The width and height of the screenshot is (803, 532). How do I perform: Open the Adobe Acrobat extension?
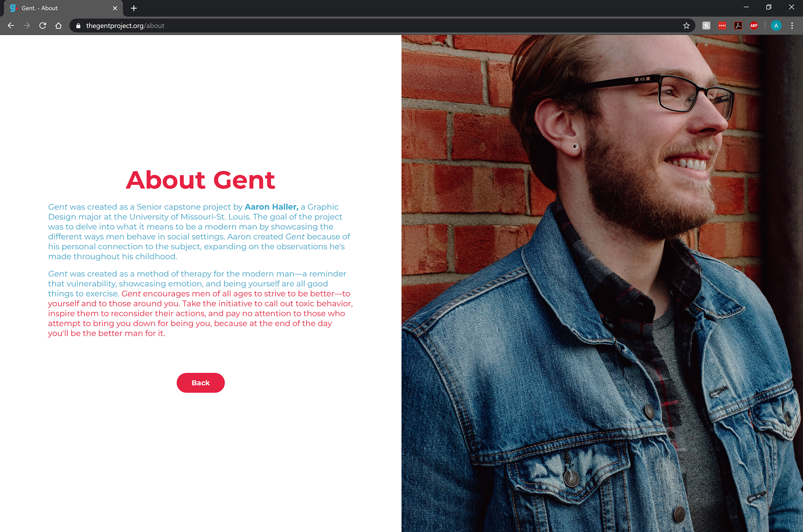click(x=738, y=26)
